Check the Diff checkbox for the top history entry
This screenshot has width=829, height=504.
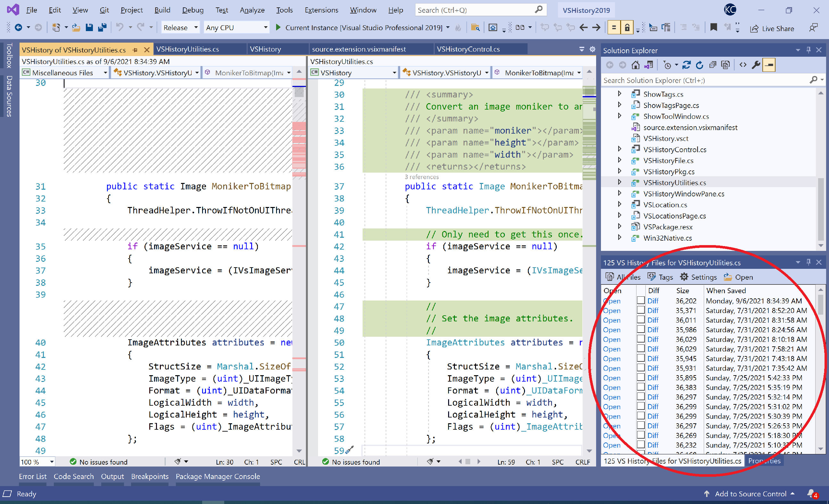[x=641, y=301]
